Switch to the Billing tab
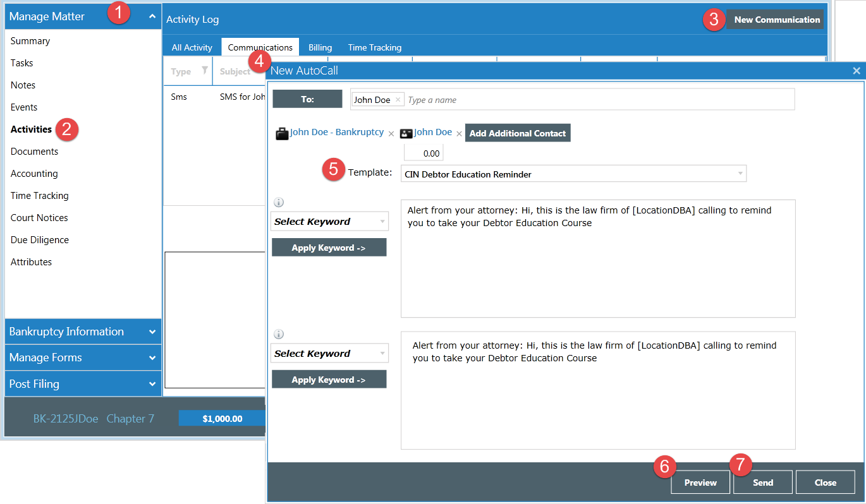 320,47
